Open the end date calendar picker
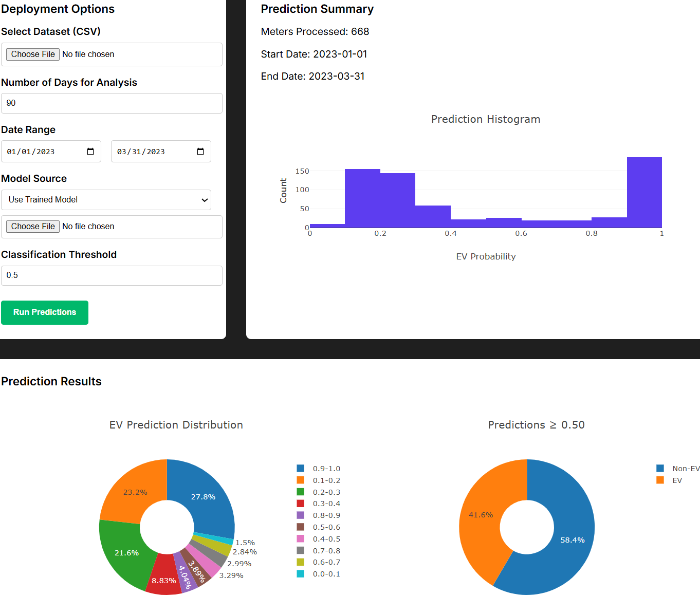 point(200,151)
